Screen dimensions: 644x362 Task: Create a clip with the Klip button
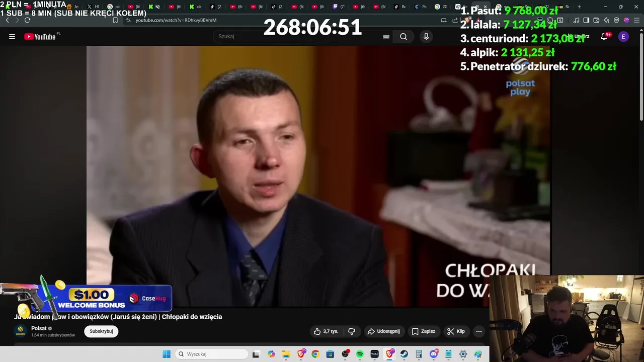point(455,331)
